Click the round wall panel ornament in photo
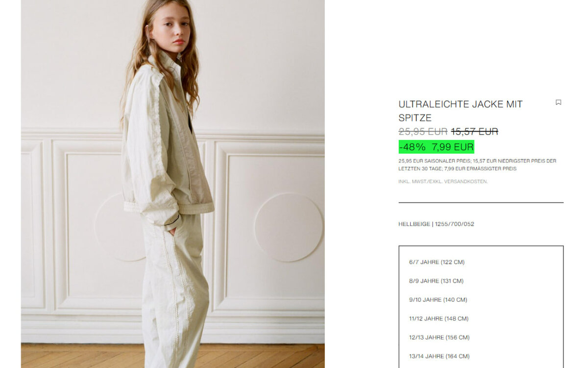 point(288,227)
